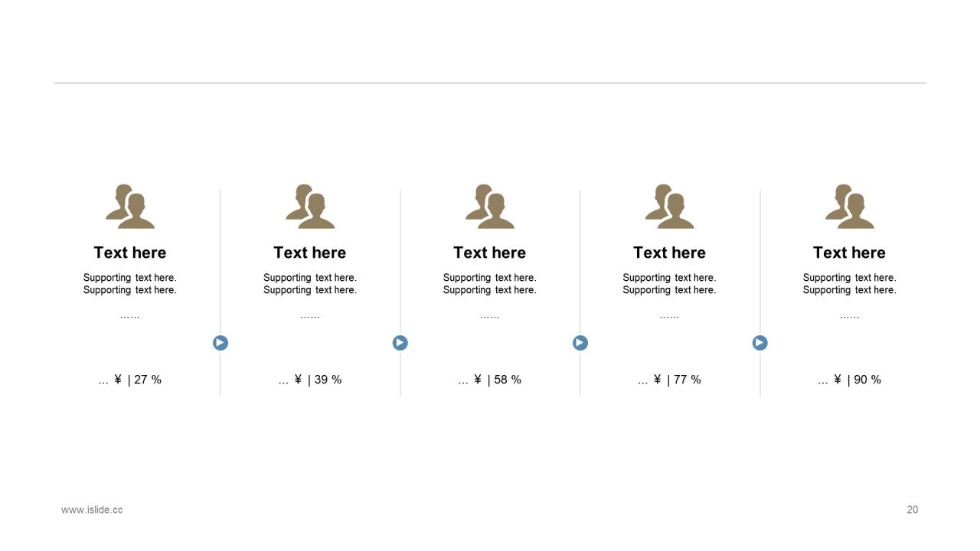Click the "… ¥ | 77 %" label
Viewport: 980px width, 551px height.
pos(669,380)
